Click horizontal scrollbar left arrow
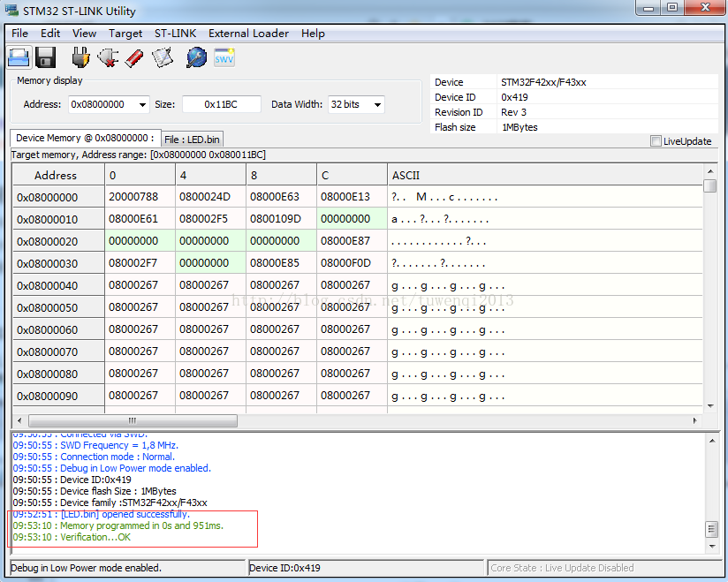The height and width of the screenshot is (582, 728). click(x=19, y=420)
